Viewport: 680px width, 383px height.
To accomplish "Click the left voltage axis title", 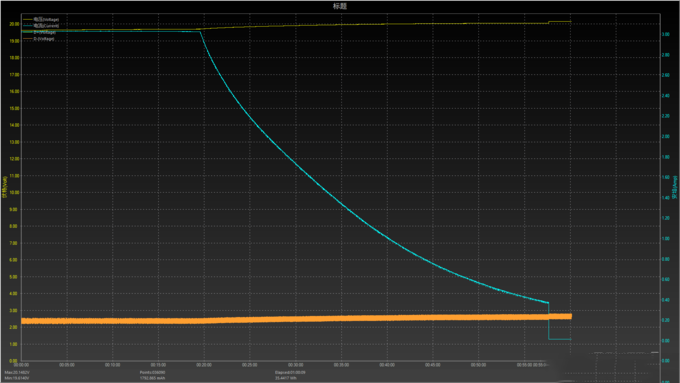I will (x=5, y=187).
